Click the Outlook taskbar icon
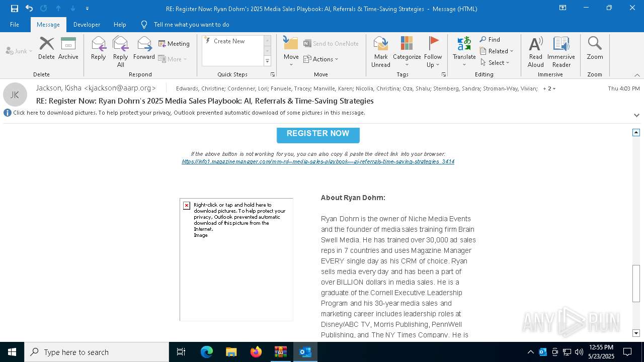Viewport: 644px width, 362px height. coord(305,352)
